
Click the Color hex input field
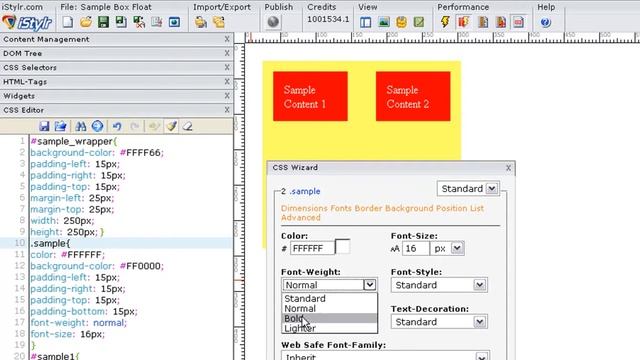pyautogui.click(x=312, y=248)
